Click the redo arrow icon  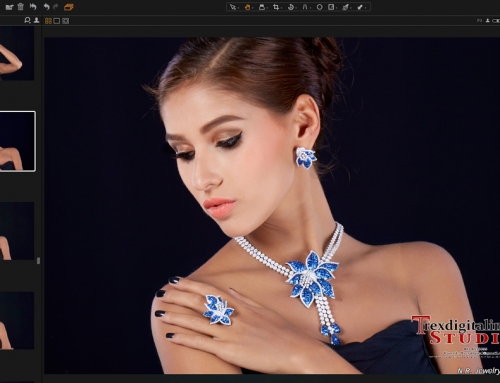(56, 7)
